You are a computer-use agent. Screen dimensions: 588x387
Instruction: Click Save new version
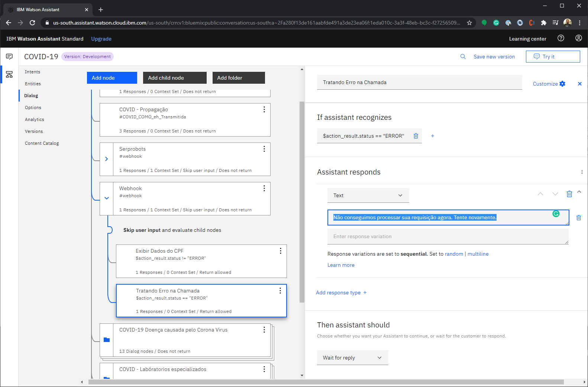click(x=494, y=57)
